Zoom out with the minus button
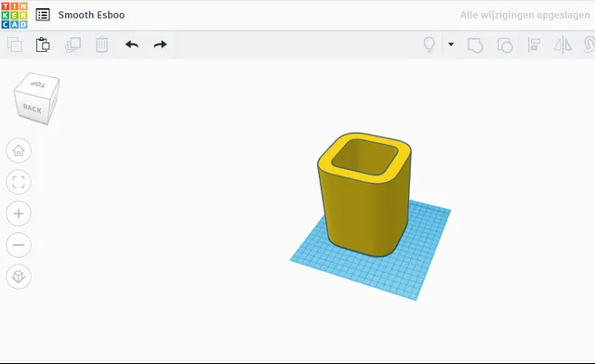Viewport: 595px width, 364px height. click(19, 245)
